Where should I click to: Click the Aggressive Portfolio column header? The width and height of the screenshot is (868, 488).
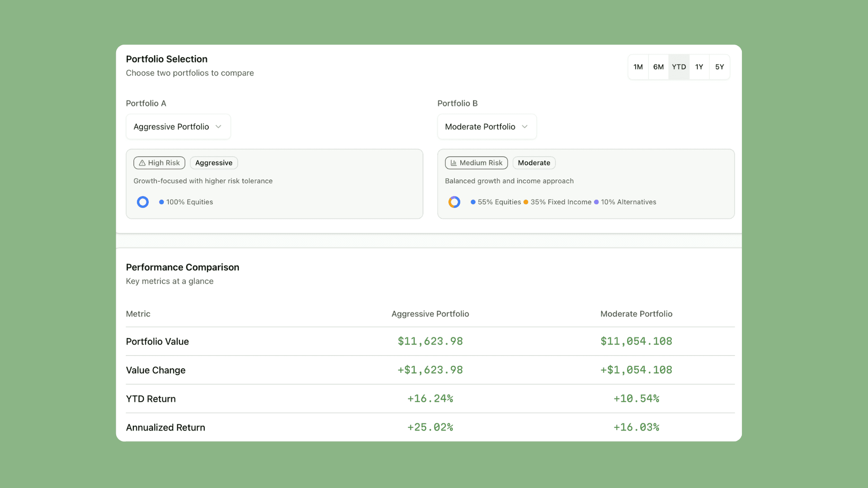click(x=430, y=314)
